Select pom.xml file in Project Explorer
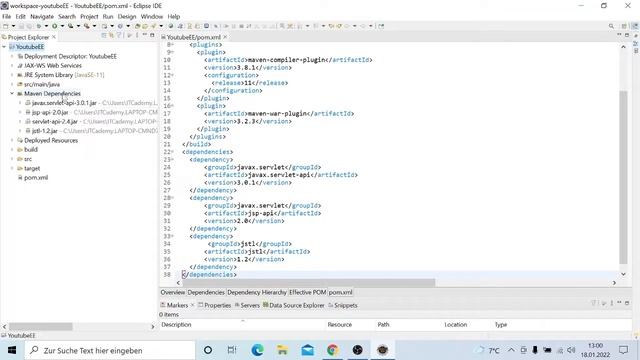The height and width of the screenshot is (360, 640). click(x=36, y=178)
